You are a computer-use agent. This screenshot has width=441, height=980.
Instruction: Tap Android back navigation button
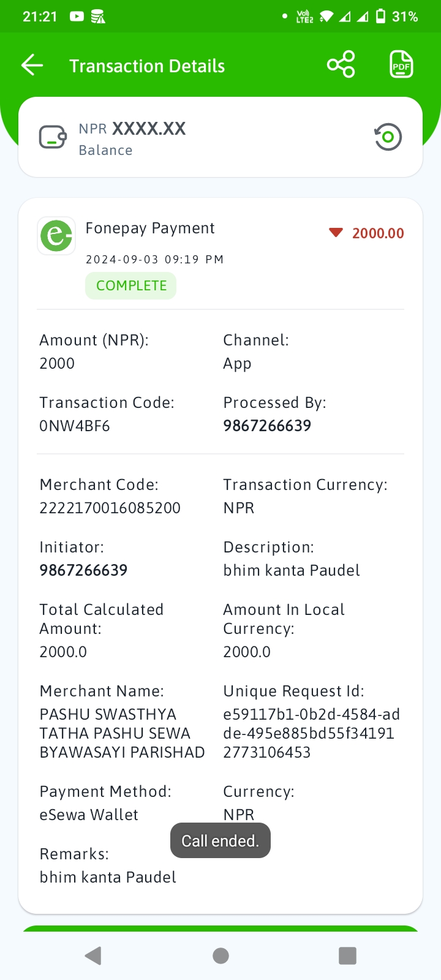point(93,956)
